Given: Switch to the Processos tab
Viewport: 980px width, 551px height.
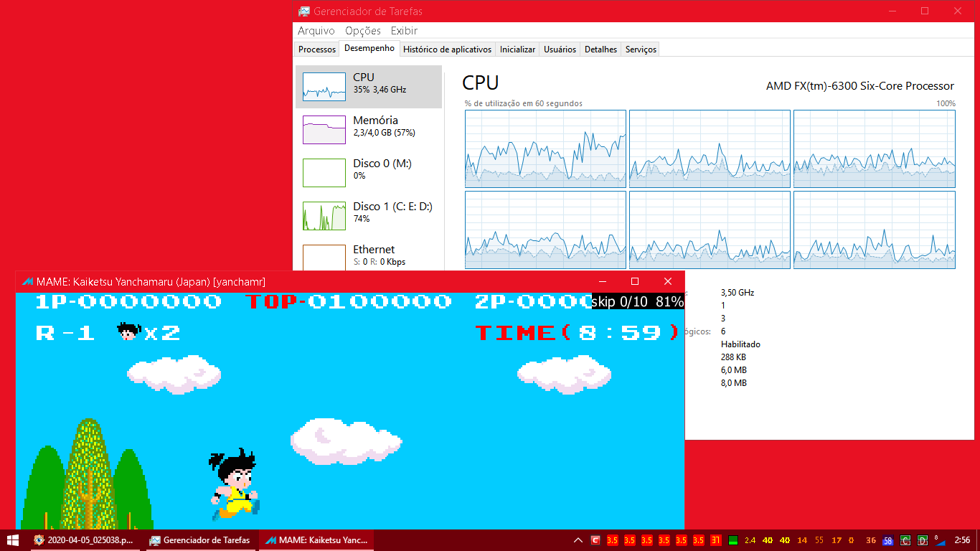Looking at the screenshot, I should point(317,50).
